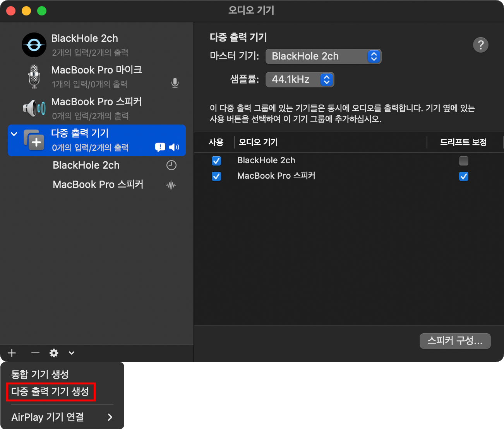Screen dimensions: 504x432
Task: Open help with the question mark button
Action: pyautogui.click(x=481, y=45)
